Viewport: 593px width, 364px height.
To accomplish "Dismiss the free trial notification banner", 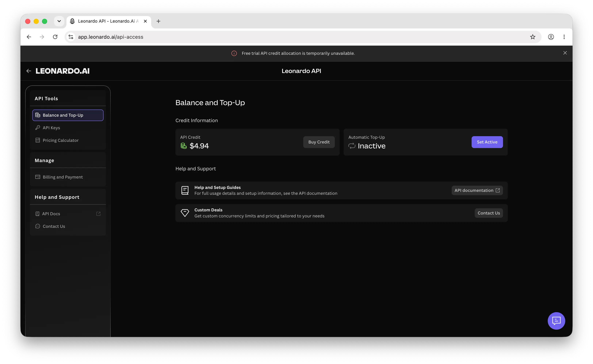I will click(x=565, y=53).
